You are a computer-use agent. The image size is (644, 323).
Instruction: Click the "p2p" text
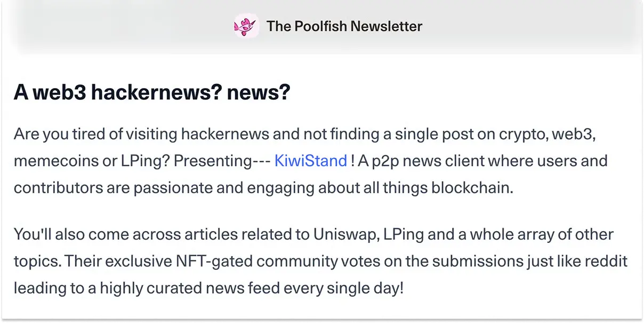pyautogui.click(x=382, y=161)
